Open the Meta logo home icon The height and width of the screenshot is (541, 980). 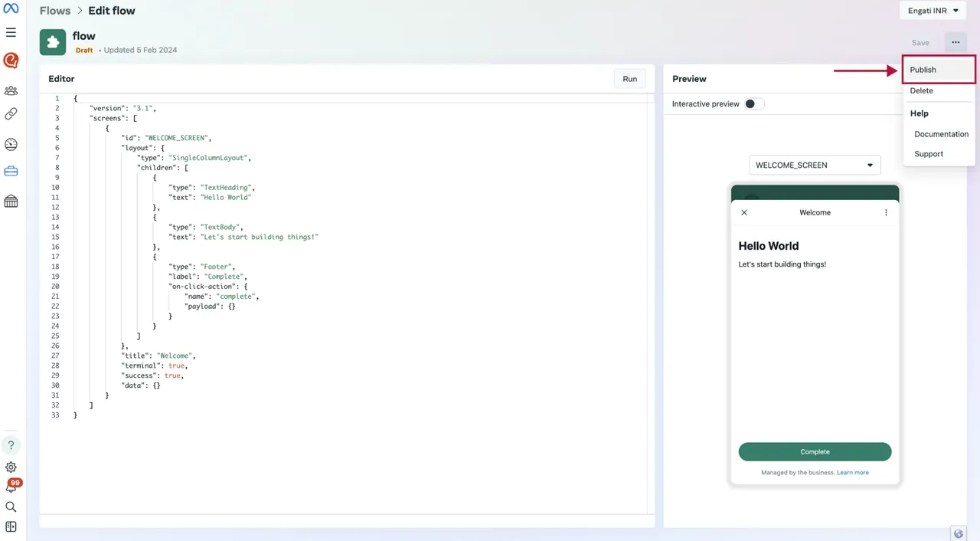11,8
